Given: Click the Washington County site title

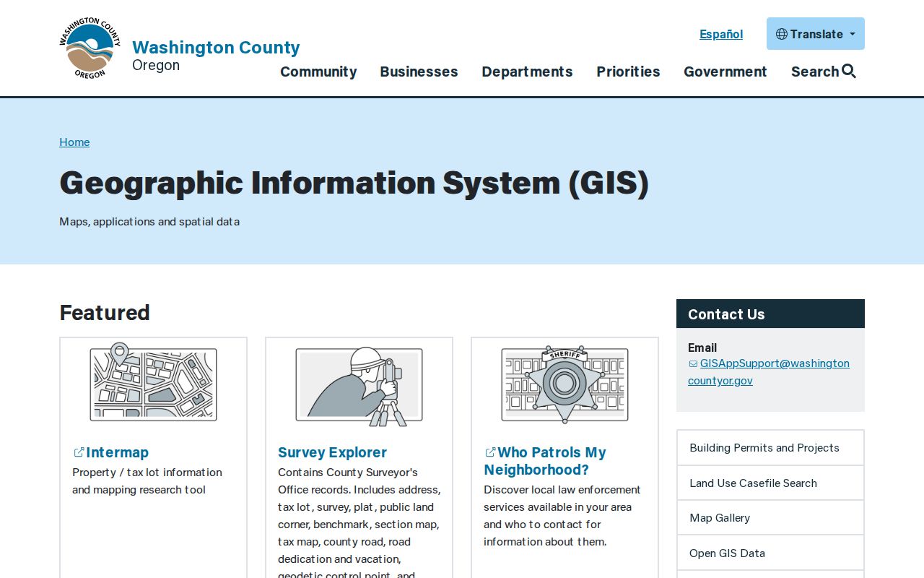Looking at the screenshot, I should [x=216, y=47].
